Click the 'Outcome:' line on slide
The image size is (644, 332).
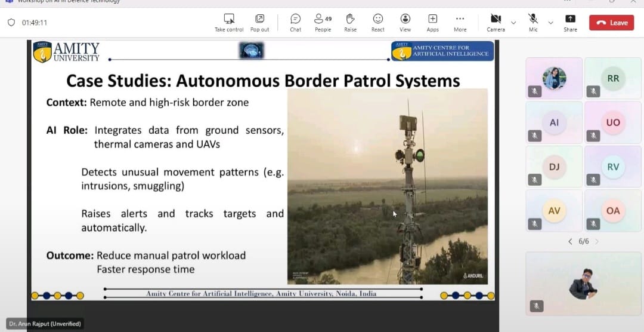pyautogui.click(x=146, y=256)
